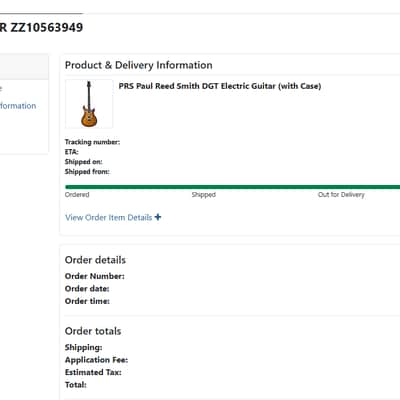Select the Out for Delivery stage label
Screen dimensions: 400x400
pyautogui.click(x=341, y=195)
